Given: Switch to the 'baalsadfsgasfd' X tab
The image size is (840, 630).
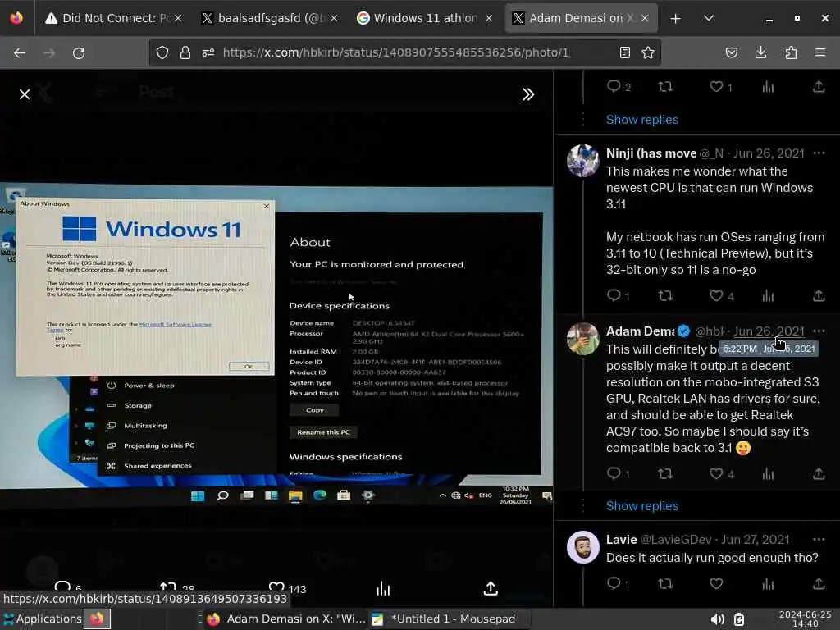Looking at the screenshot, I should click(x=268, y=18).
